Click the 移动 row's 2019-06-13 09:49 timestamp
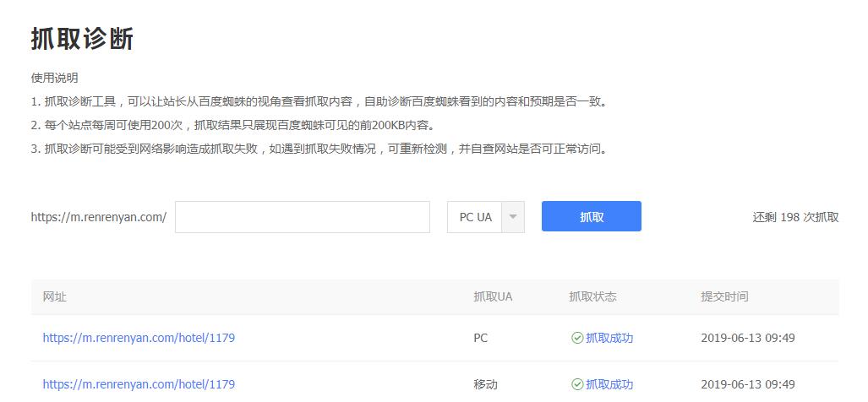 pyautogui.click(x=748, y=384)
